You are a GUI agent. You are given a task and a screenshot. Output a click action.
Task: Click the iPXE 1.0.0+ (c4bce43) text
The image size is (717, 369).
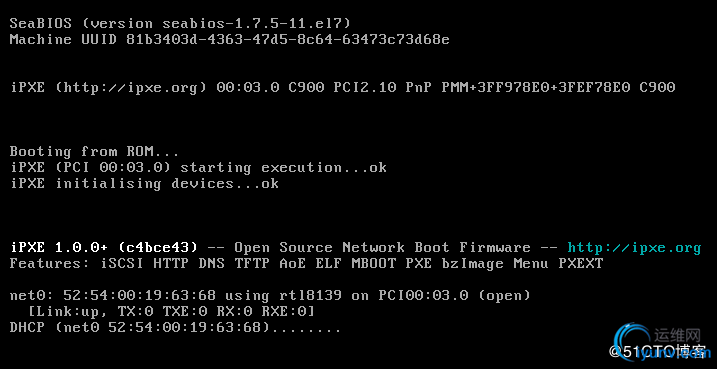104,248
